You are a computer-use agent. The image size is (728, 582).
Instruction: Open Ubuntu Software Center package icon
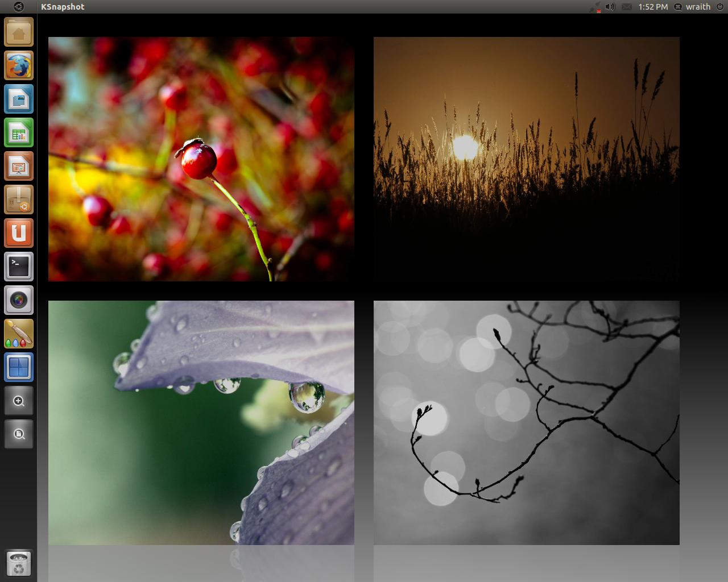coord(19,200)
